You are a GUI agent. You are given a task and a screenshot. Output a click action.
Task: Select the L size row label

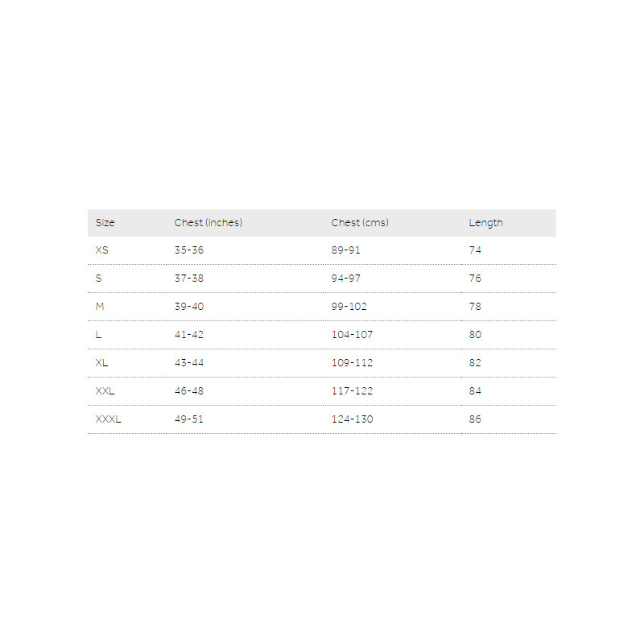pyautogui.click(x=98, y=335)
